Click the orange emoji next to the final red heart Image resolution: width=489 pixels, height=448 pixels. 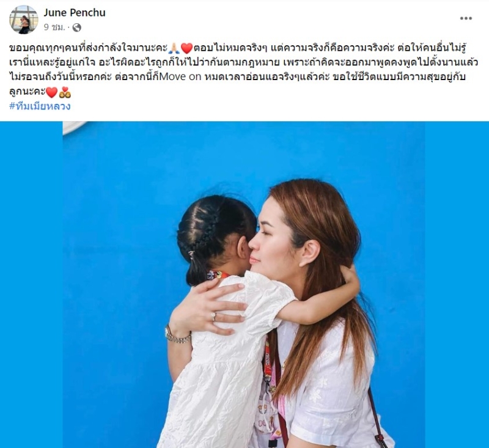65,92
